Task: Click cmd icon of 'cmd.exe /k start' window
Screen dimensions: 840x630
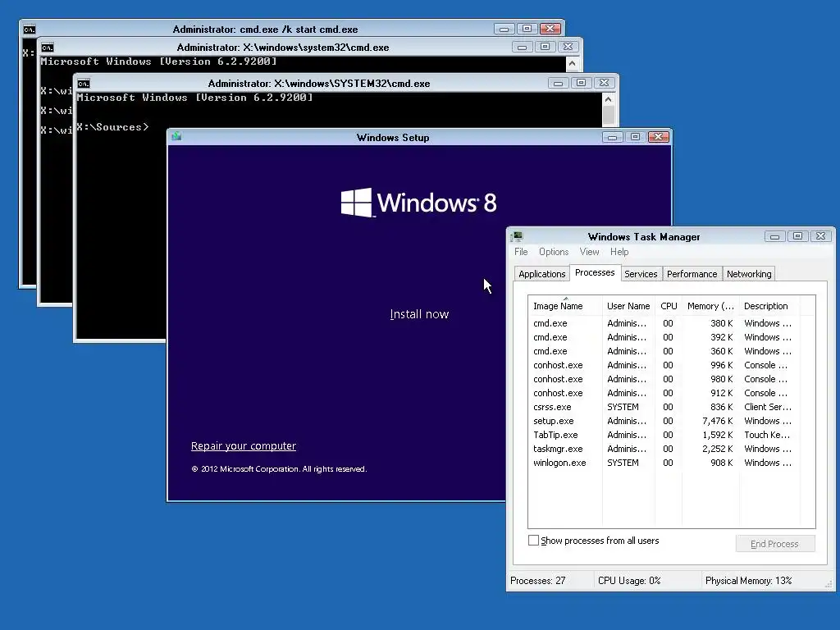Action: click(30, 30)
